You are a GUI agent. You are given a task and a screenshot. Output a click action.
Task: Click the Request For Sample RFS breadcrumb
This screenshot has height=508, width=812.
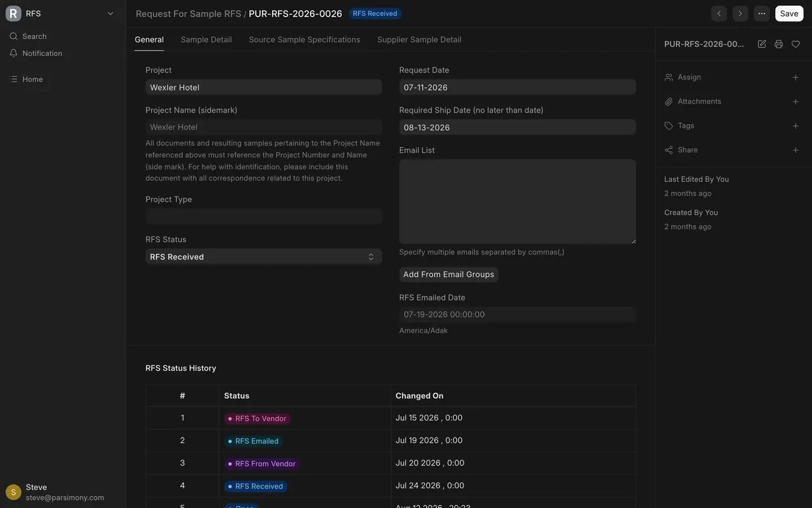click(188, 13)
